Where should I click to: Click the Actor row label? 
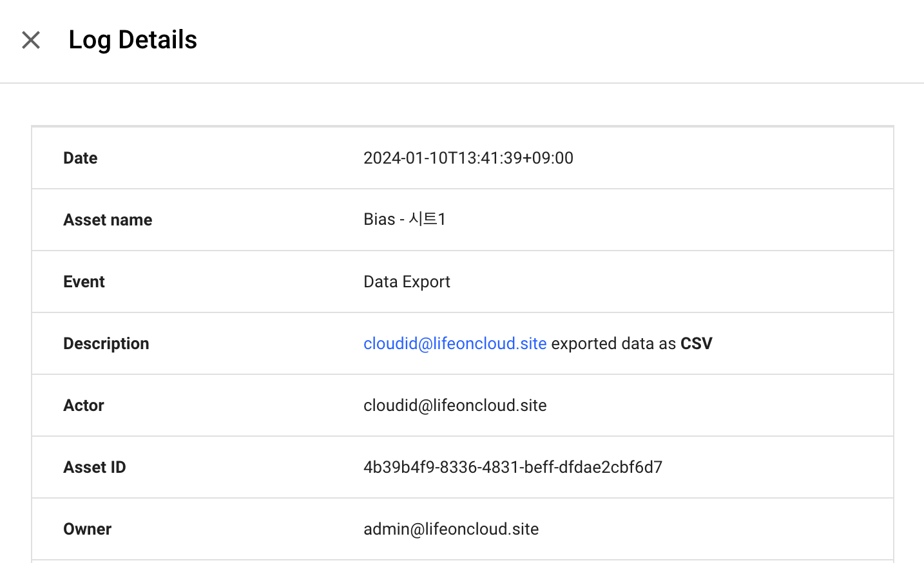[84, 405]
